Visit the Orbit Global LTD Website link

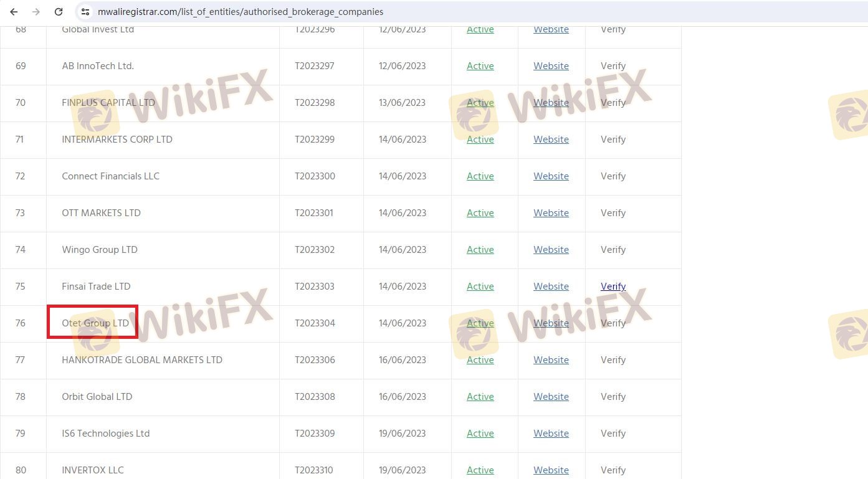click(x=551, y=397)
